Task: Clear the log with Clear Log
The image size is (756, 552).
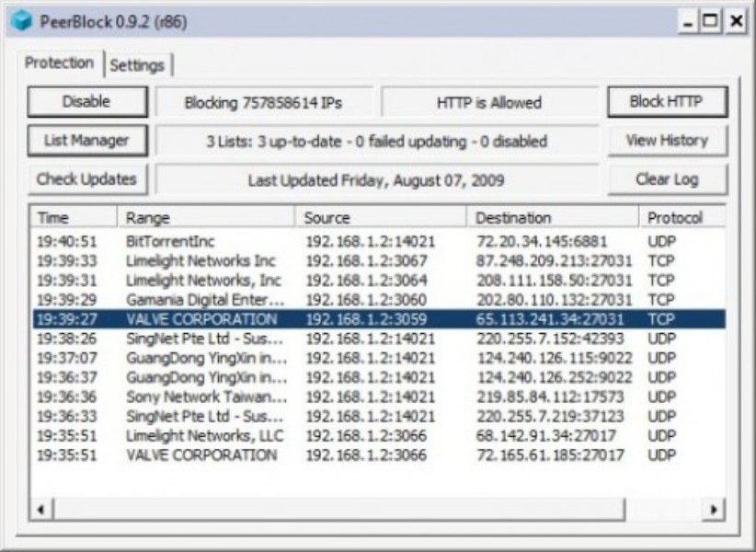Action: 666,179
